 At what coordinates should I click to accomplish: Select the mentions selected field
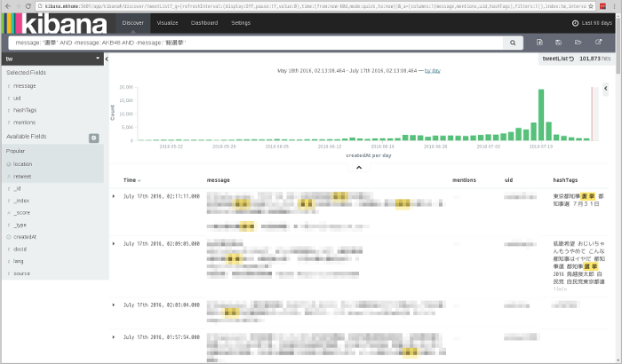coord(24,123)
